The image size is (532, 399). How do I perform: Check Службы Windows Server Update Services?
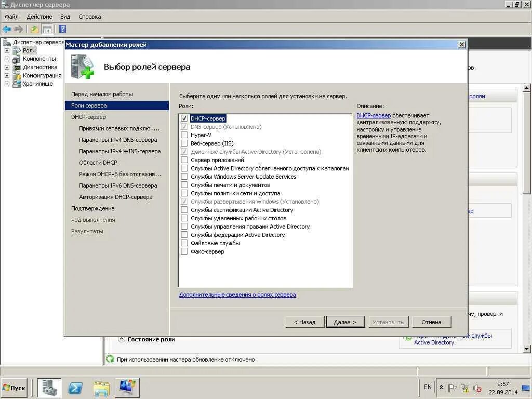pyautogui.click(x=184, y=177)
